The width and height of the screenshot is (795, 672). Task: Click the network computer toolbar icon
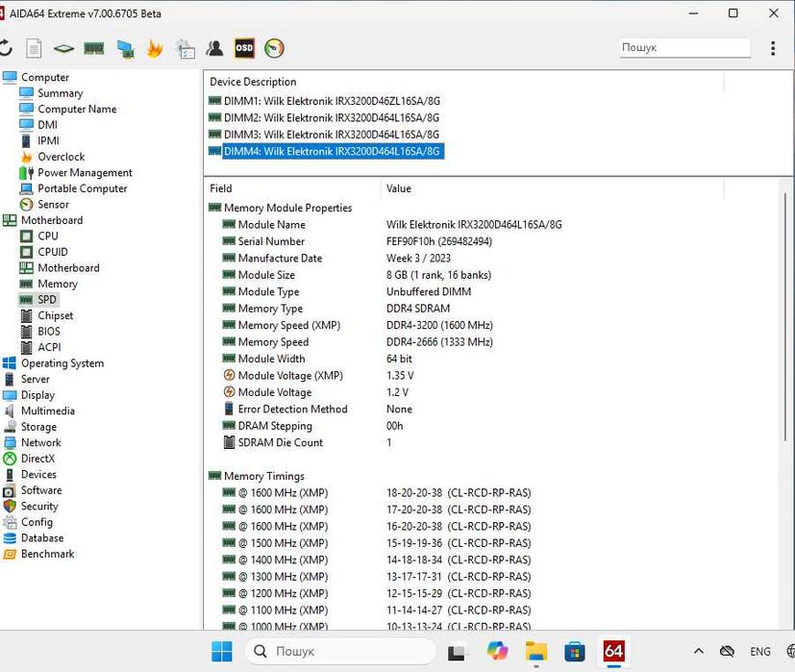click(x=125, y=49)
